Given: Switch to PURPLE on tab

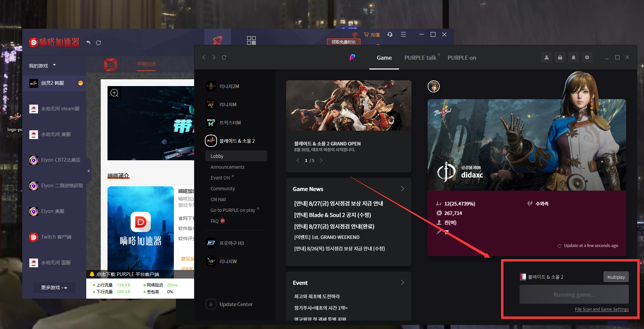Looking at the screenshot, I should point(462,58).
